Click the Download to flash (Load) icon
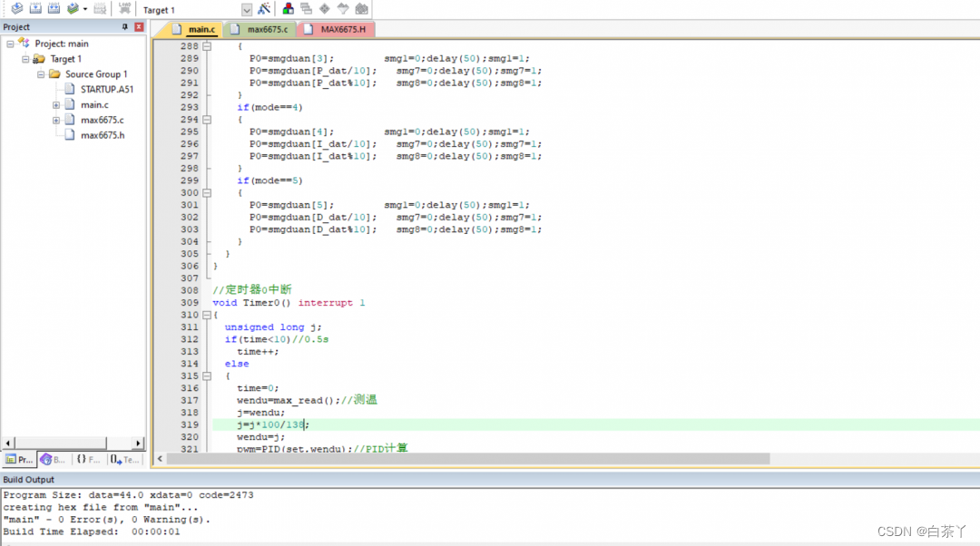The width and height of the screenshot is (980, 546). coord(125,9)
